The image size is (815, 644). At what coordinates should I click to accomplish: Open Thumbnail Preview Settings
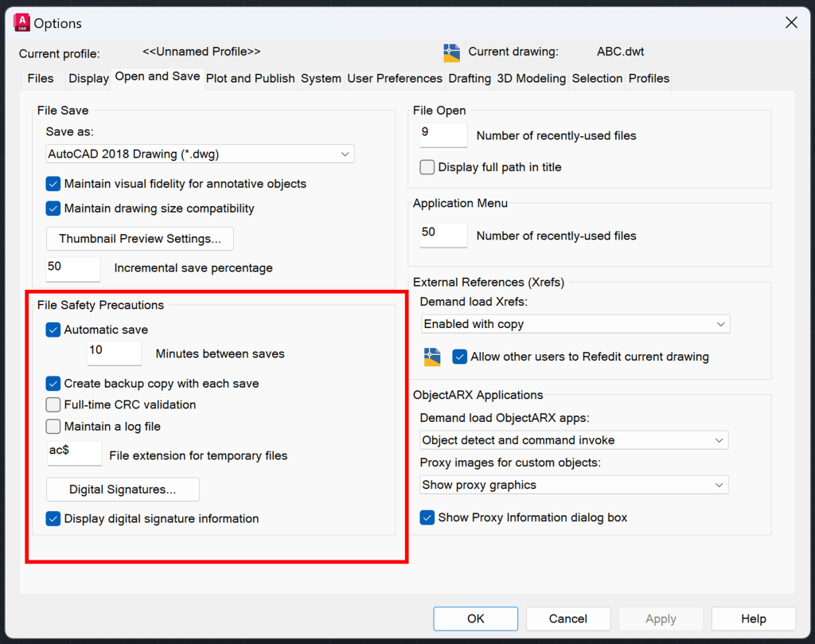click(x=139, y=238)
